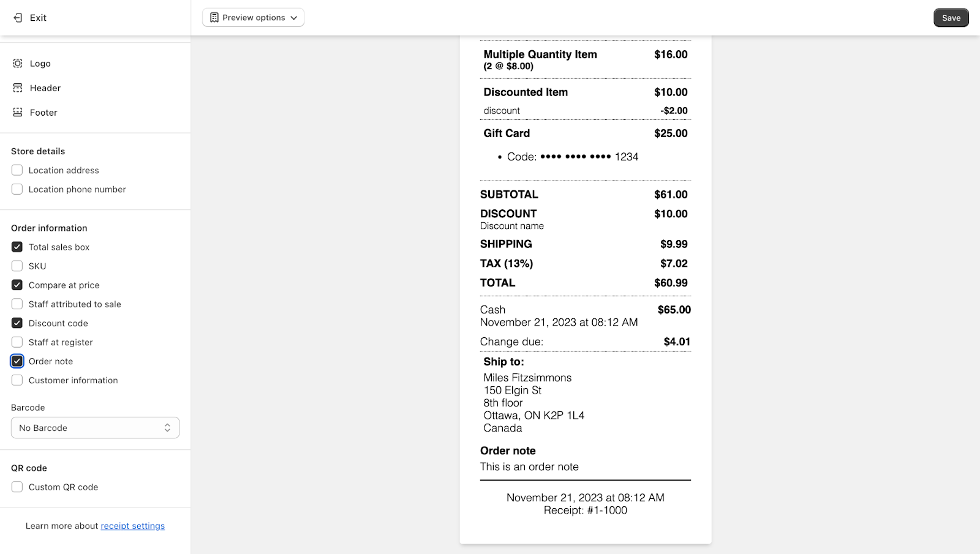Uncheck the Total sales box option
Screen dimensions: 980x554
(17, 247)
